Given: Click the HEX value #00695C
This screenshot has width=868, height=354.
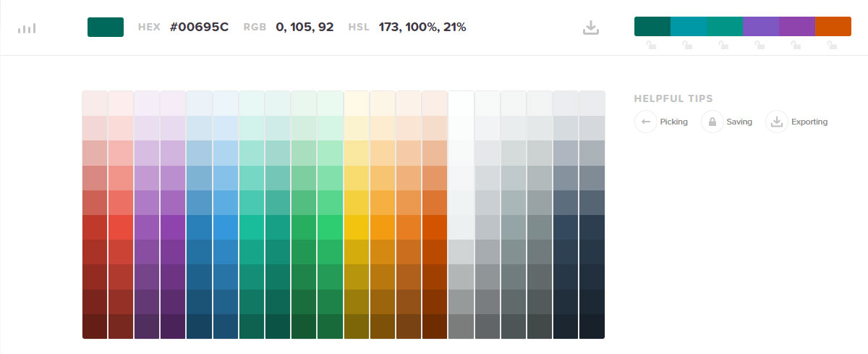Looking at the screenshot, I should coord(199,28).
